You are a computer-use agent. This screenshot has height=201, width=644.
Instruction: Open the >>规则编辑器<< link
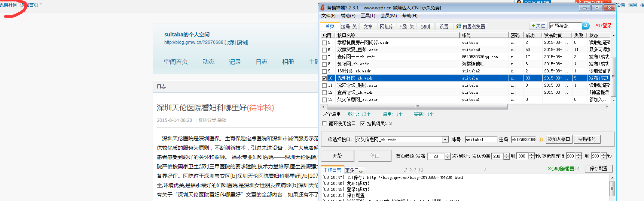tap(563, 169)
